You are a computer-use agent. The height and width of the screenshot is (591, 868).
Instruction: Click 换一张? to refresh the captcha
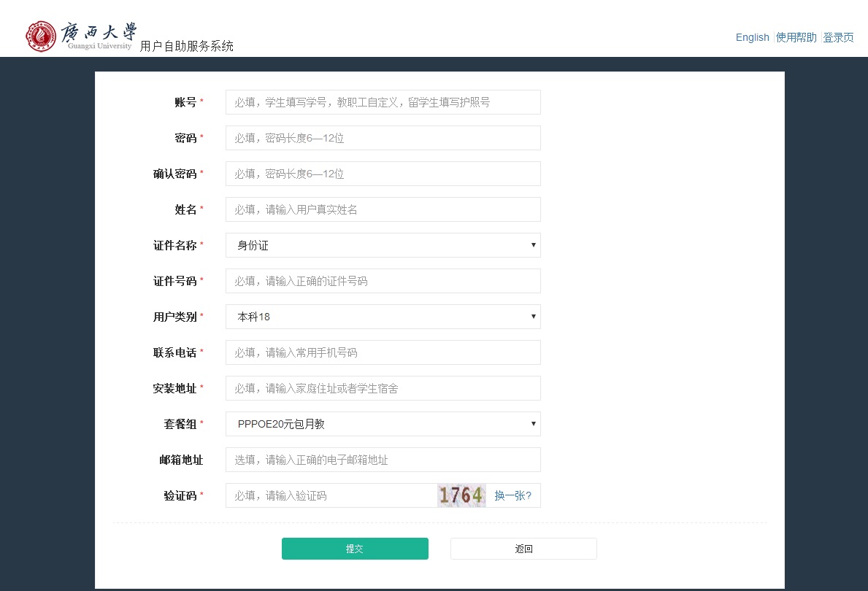[512, 496]
